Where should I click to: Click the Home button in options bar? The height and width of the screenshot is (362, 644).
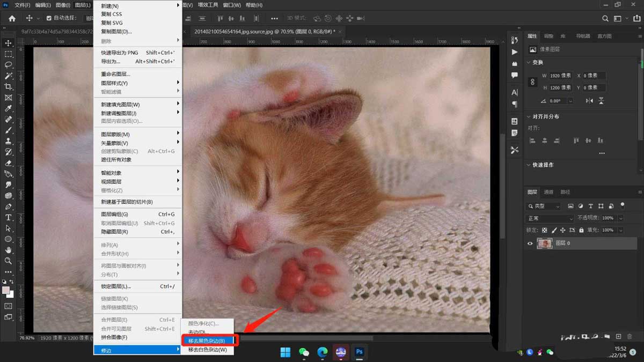tap(12, 18)
